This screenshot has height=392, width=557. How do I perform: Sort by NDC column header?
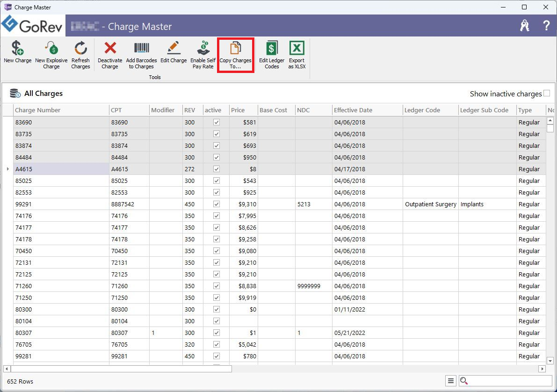[x=314, y=110]
